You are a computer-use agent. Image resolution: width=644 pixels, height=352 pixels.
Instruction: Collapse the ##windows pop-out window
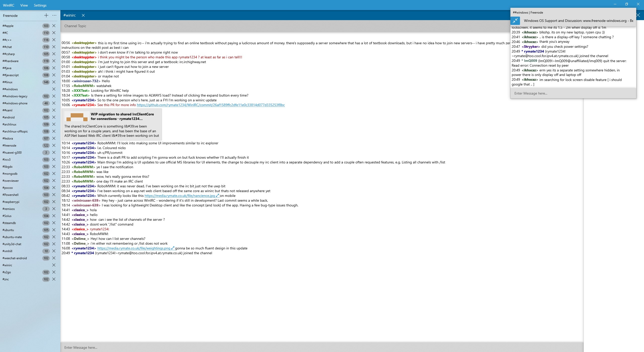(x=515, y=21)
